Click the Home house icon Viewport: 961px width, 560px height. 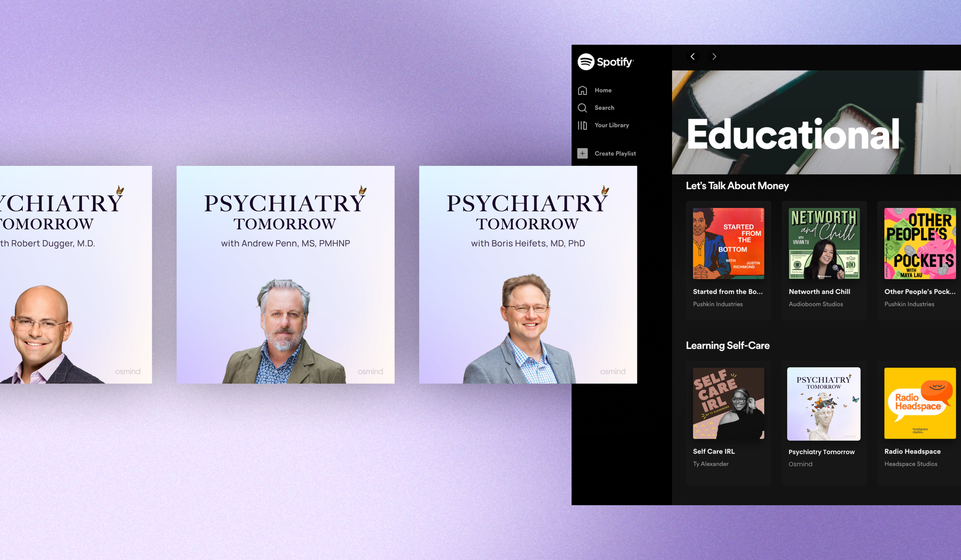point(582,90)
